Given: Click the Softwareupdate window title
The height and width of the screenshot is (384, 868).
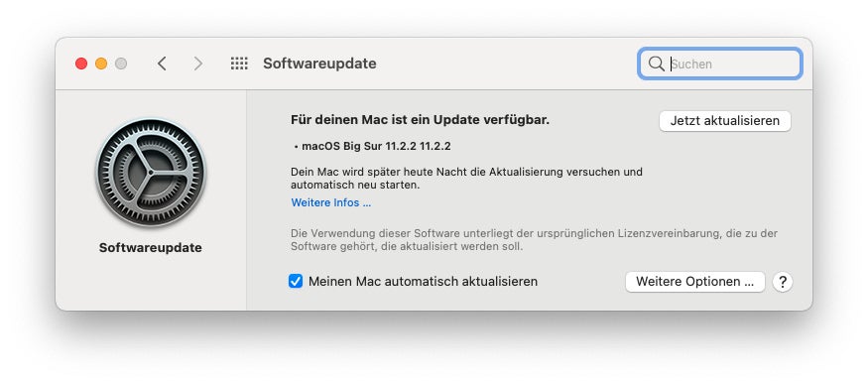Looking at the screenshot, I should tap(319, 64).
